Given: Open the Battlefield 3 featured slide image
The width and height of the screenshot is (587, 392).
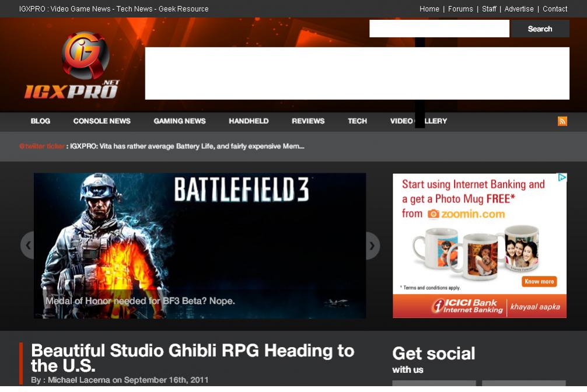Looking at the screenshot, I should click(200, 246).
